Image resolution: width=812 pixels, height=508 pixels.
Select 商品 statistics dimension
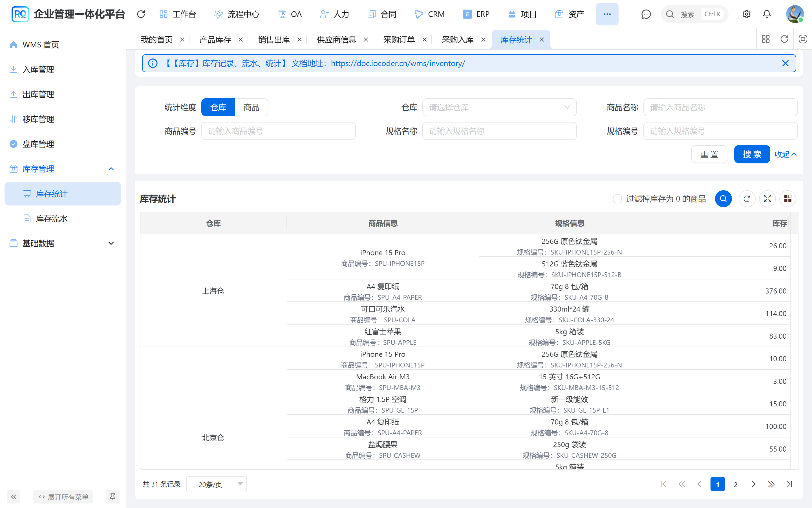point(252,108)
